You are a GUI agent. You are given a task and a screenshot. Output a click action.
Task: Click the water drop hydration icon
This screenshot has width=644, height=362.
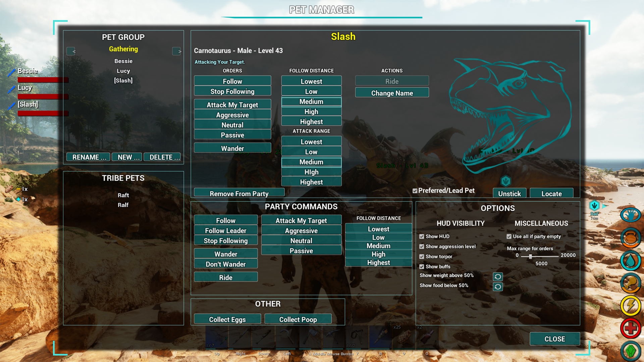click(x=631, y=260)
